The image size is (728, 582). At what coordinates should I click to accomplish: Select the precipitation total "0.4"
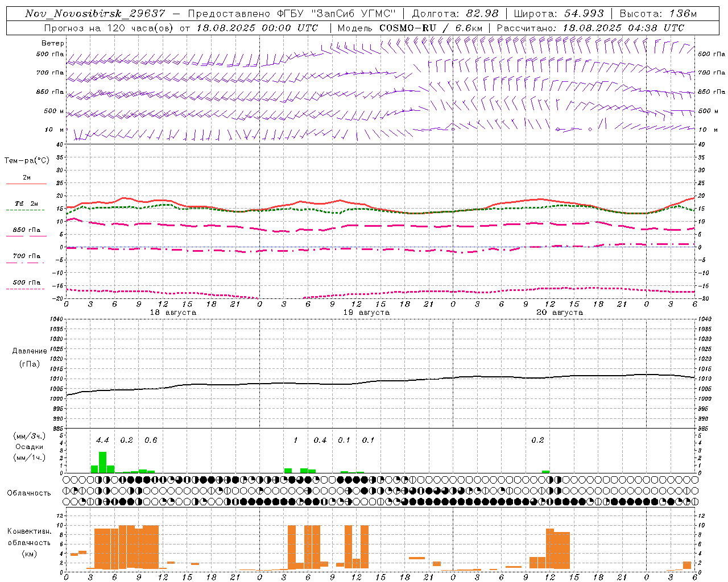[x=320, y=440]
